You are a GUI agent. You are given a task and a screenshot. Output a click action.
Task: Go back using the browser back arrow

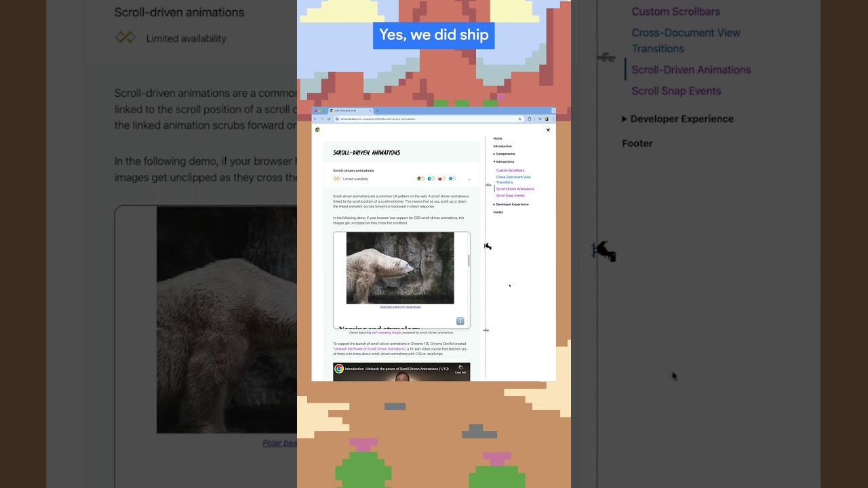coord(315,119)
